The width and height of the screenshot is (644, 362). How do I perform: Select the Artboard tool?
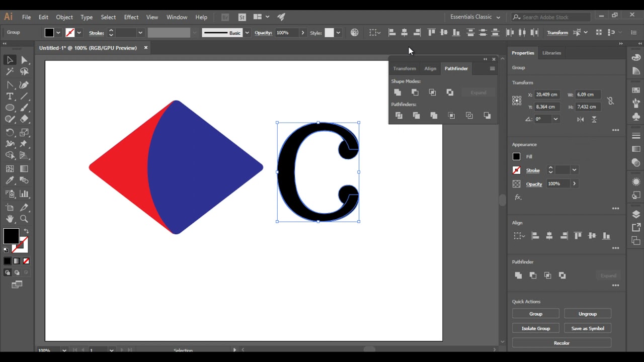pos(10,207)
